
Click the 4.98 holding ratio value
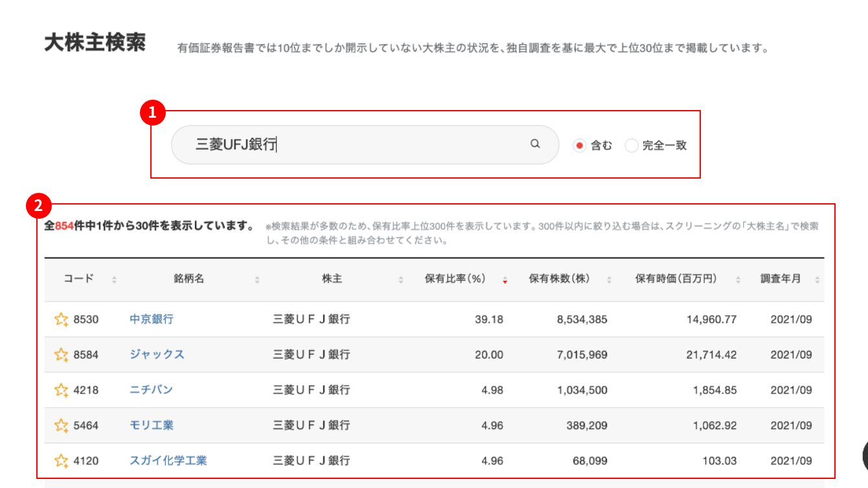pos(493,390)
